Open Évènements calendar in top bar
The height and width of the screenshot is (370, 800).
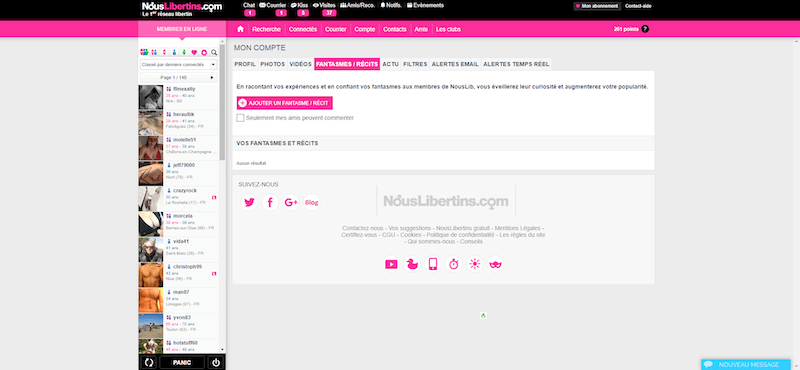pos(425,5)
